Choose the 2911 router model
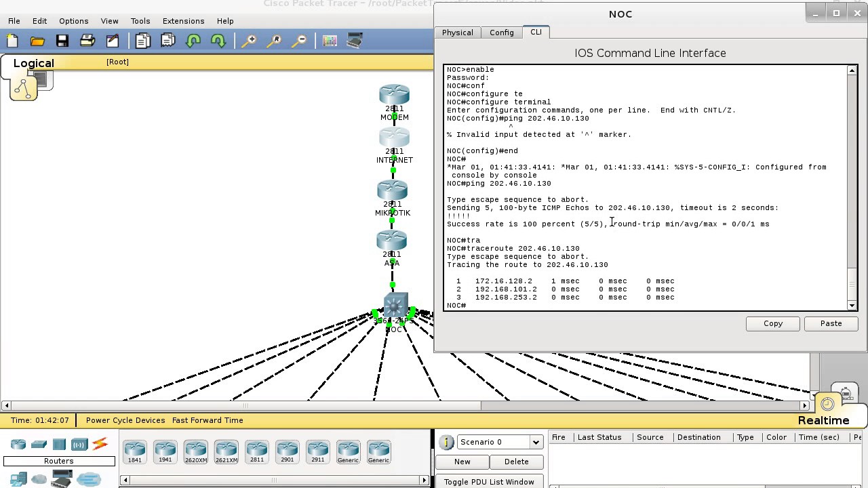Image resolution: width=868 pixels, height=488 pixels. (317, 452)
